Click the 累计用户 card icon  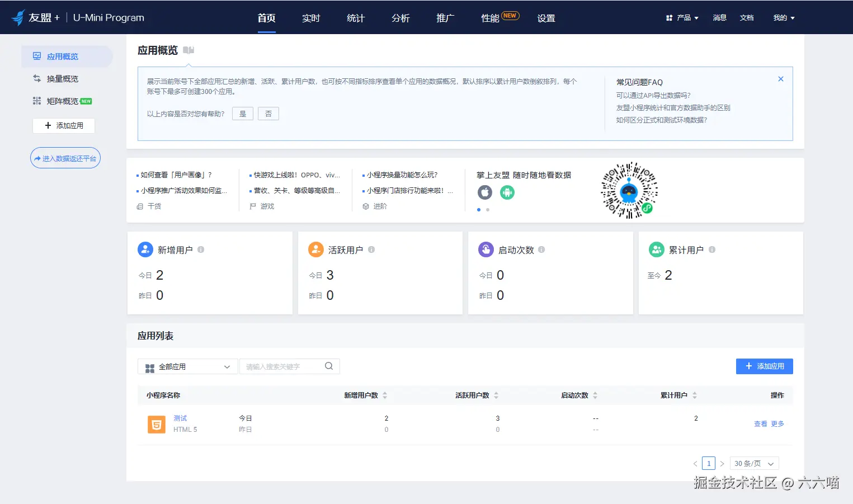657,249
